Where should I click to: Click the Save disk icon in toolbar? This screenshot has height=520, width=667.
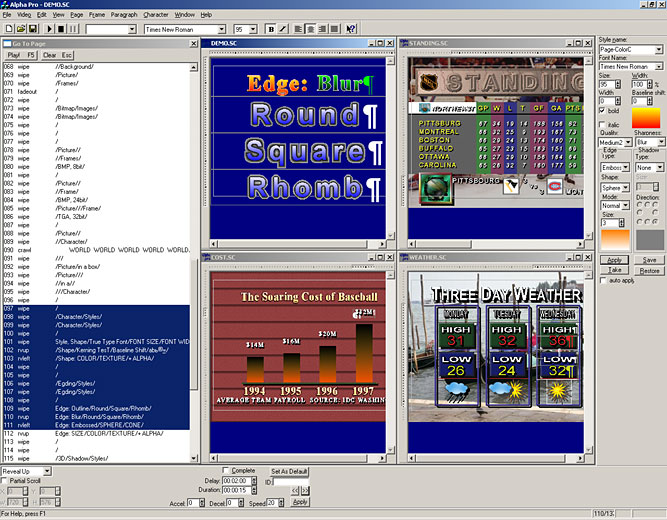tap(33, 30)
